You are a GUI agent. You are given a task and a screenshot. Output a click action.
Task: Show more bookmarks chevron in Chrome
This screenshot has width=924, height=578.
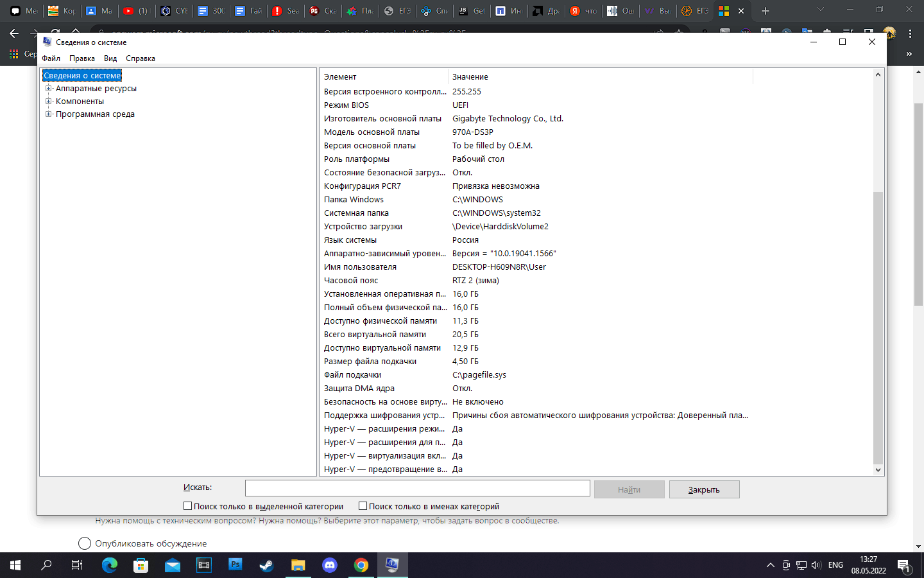point(909,54)
